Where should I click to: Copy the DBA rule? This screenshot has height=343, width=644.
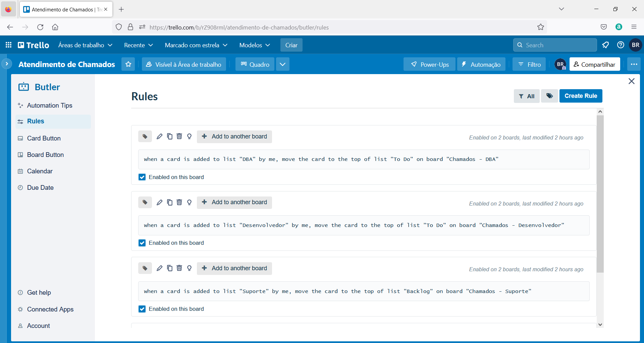point(170,136)
